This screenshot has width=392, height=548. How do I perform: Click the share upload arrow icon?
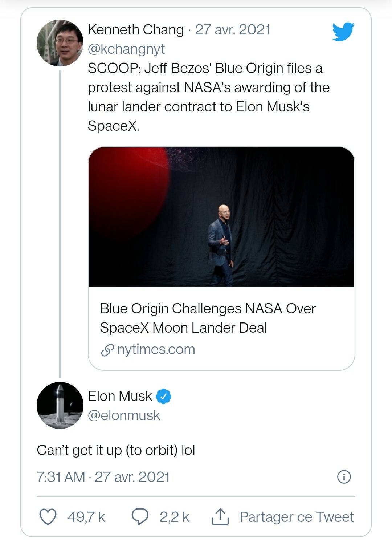tap(220, 517)
